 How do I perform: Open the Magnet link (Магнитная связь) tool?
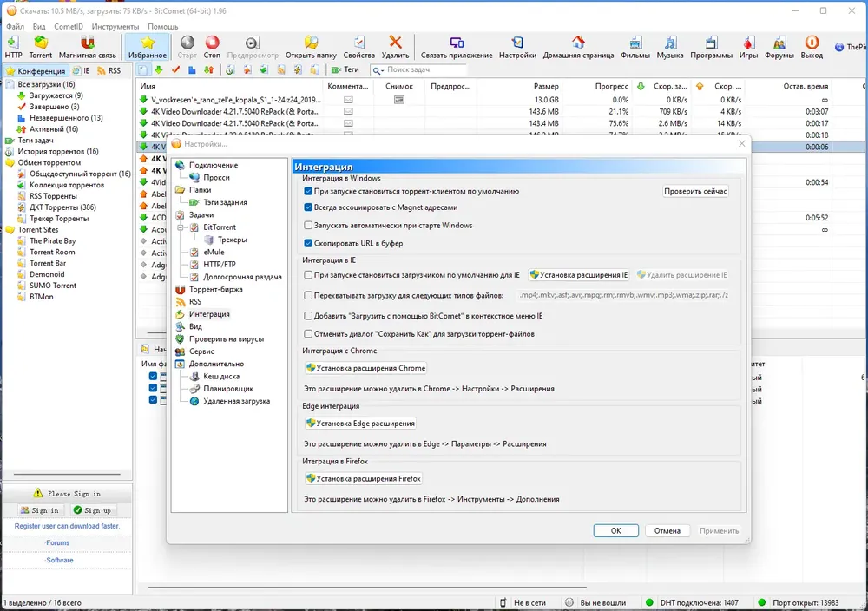coord(88,47)
